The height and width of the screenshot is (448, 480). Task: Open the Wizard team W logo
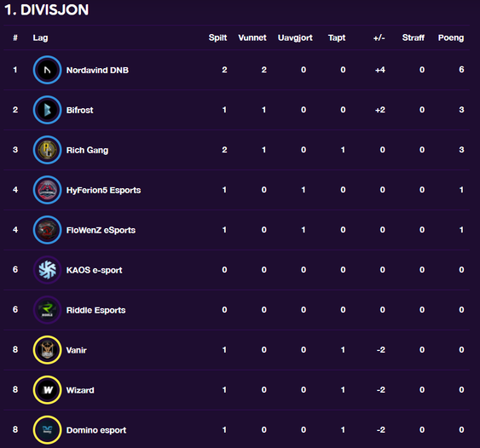(47, 390)
